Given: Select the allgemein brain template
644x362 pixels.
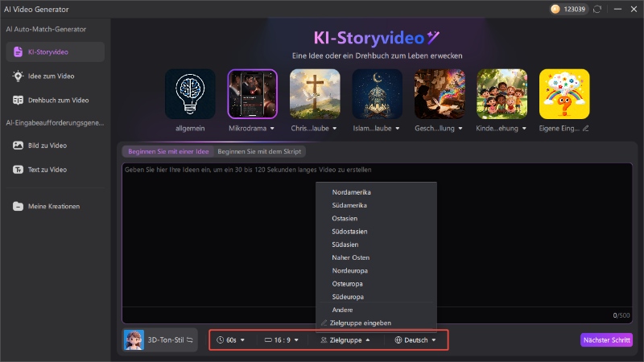Looking at the screenshot, I should (190, 93).
